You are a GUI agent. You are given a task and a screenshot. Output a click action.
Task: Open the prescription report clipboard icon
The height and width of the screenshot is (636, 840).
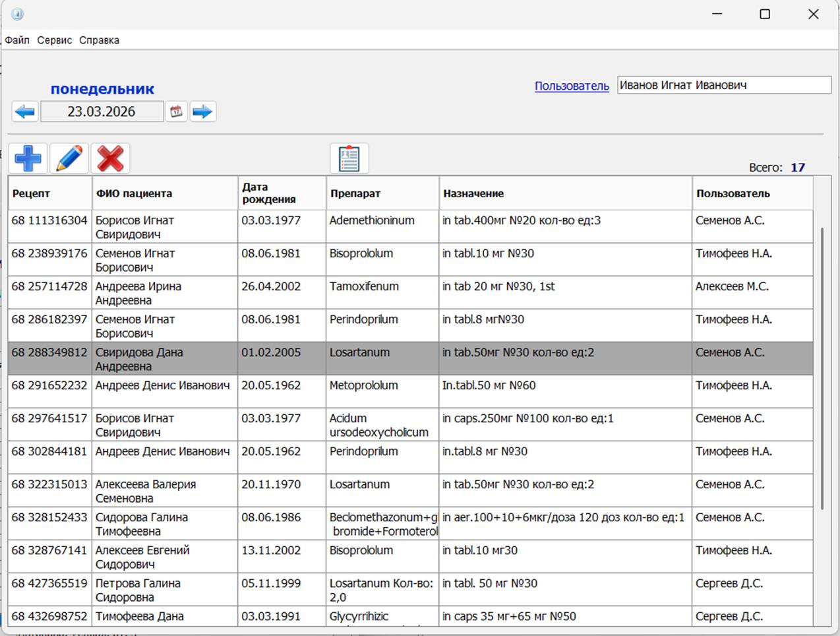349,159
